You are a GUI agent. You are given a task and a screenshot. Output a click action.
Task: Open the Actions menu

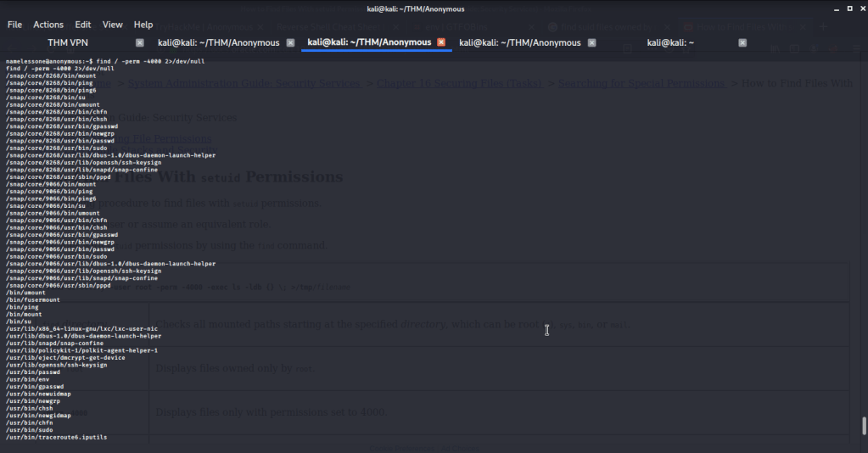coord(48,25)
